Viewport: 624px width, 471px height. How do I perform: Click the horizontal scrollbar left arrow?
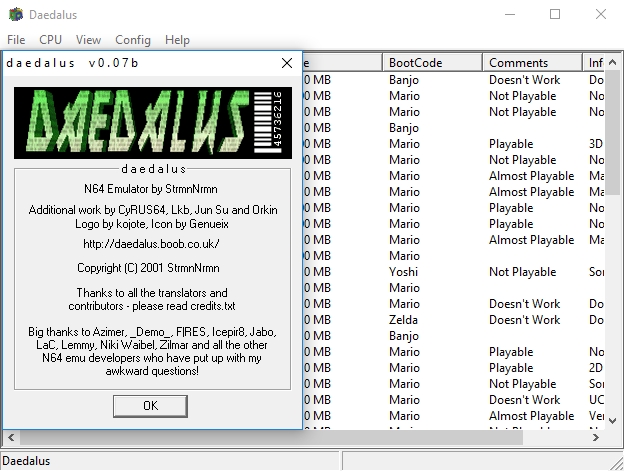click(11, 438)
